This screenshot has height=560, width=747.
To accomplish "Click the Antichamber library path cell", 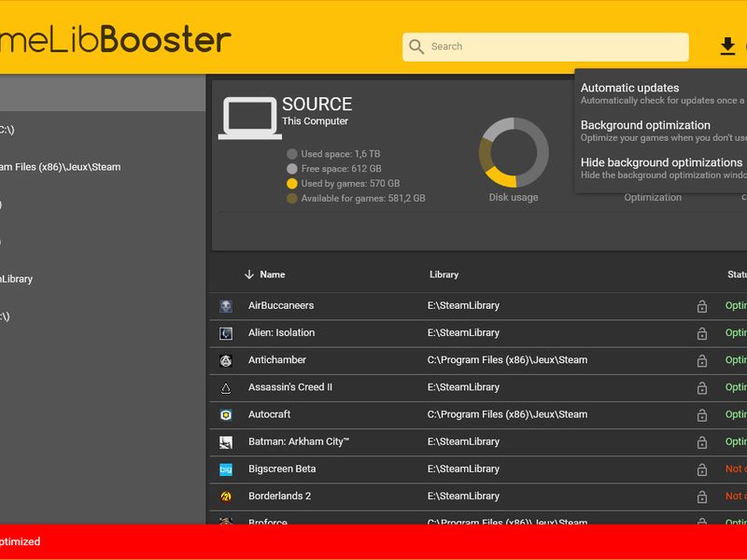I will 507,360.
